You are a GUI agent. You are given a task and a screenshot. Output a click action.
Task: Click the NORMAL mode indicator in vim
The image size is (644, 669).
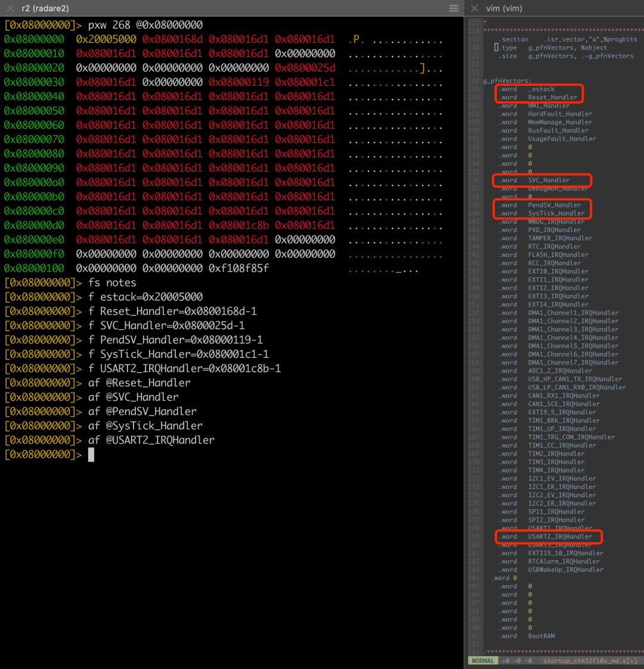pyautogui.click(x=483, y=661)
